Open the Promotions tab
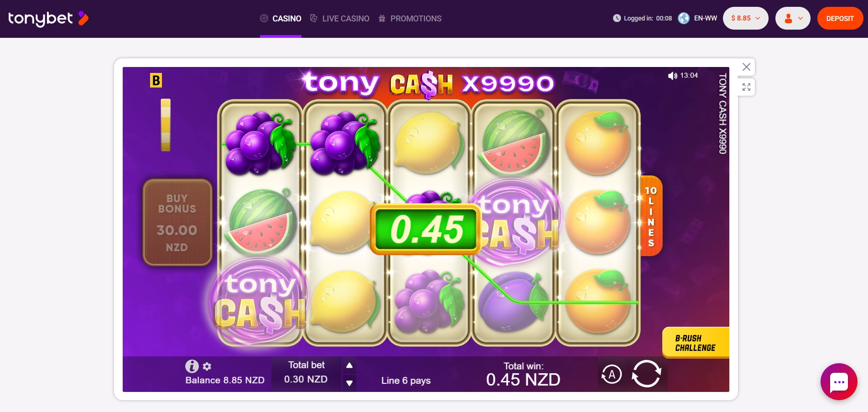 tap(410, 19)
